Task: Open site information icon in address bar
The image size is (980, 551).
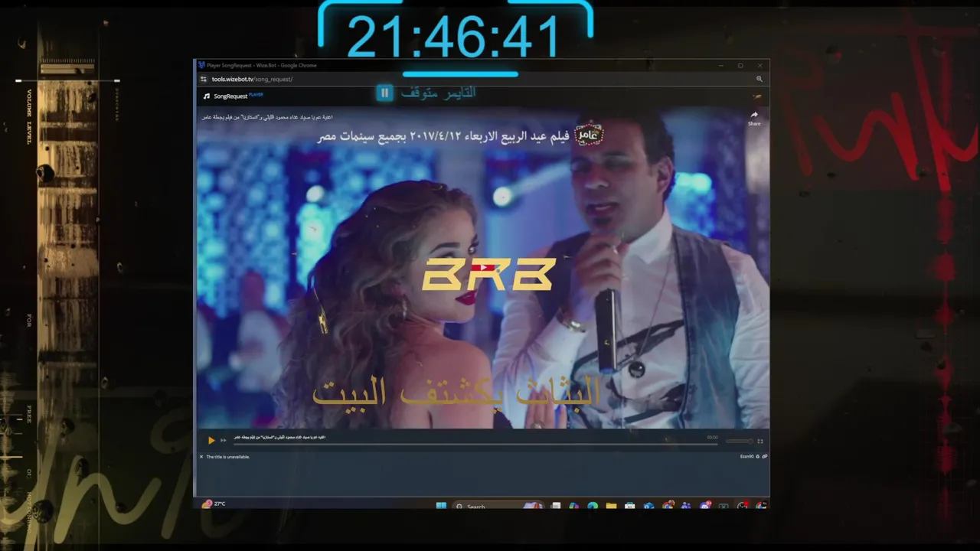Action: (204, 79)
